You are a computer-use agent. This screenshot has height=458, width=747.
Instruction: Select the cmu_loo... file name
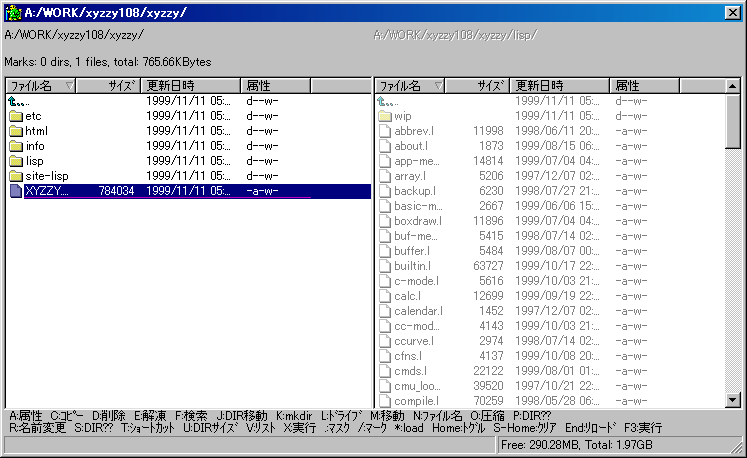click(x=417, y=386)
